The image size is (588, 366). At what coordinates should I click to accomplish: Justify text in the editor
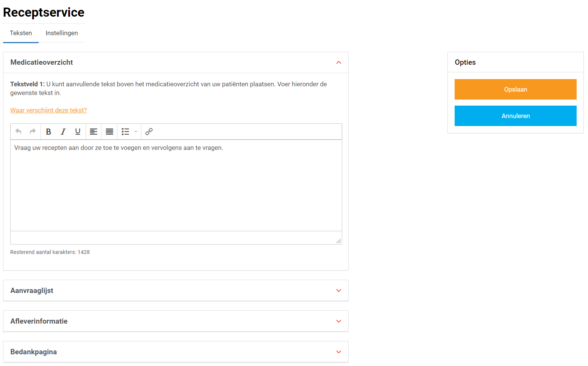109,132
